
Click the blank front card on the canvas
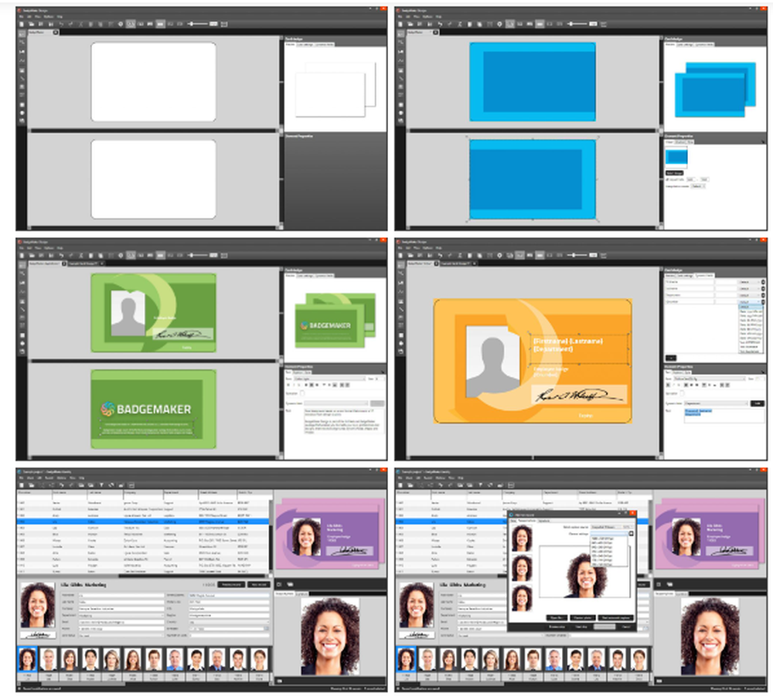(x=153, y=82)
